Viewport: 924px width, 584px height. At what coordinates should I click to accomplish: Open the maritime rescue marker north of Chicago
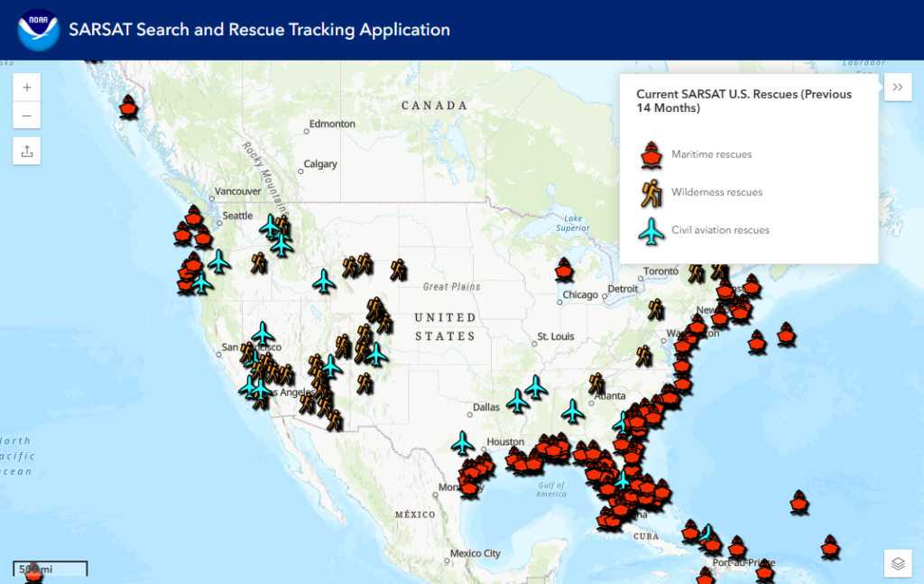(x=564, y=269)
